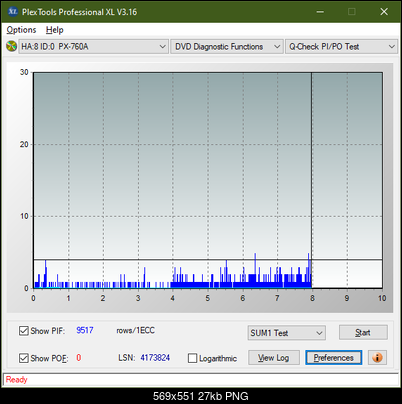
Task: Toggle the Show POF checkbox
Action: (24, 358)
